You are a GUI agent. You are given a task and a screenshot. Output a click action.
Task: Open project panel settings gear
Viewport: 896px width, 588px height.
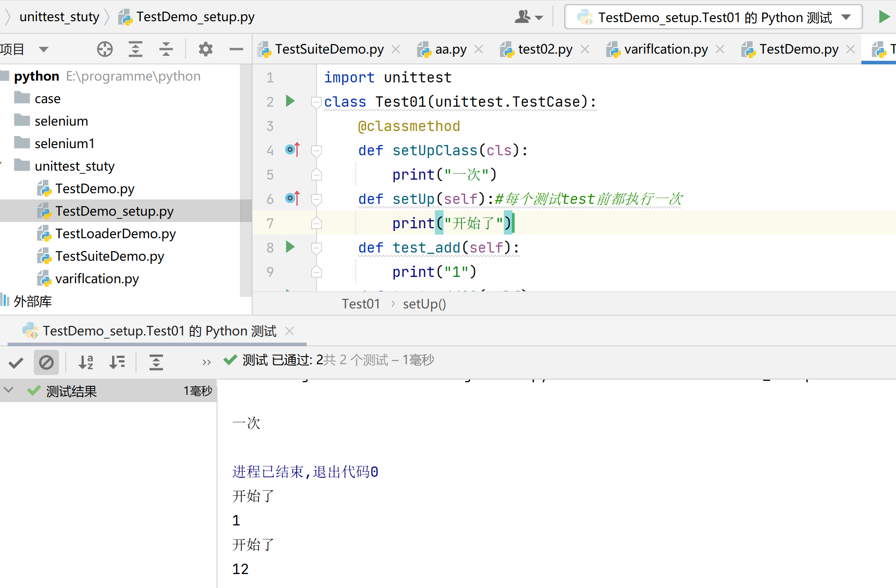(x=205, y=49)
